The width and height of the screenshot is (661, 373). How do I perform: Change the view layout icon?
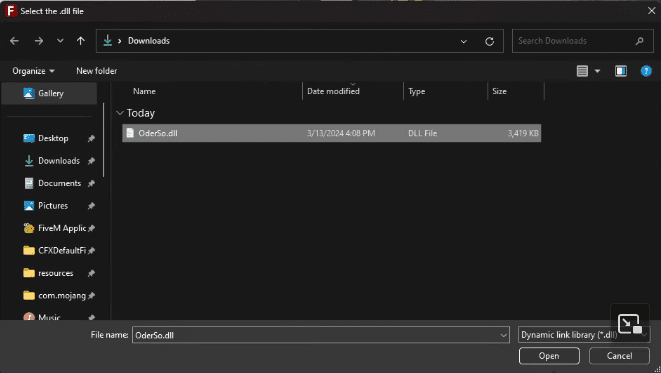tap(582, 71)
